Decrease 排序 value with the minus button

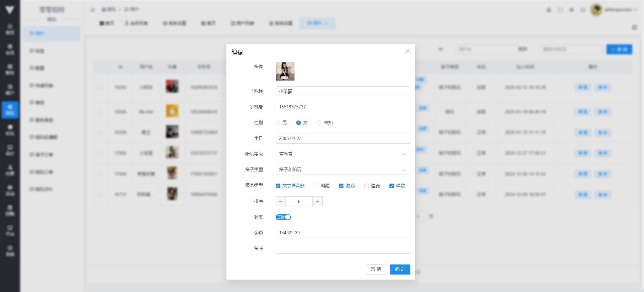coord(281,201)
